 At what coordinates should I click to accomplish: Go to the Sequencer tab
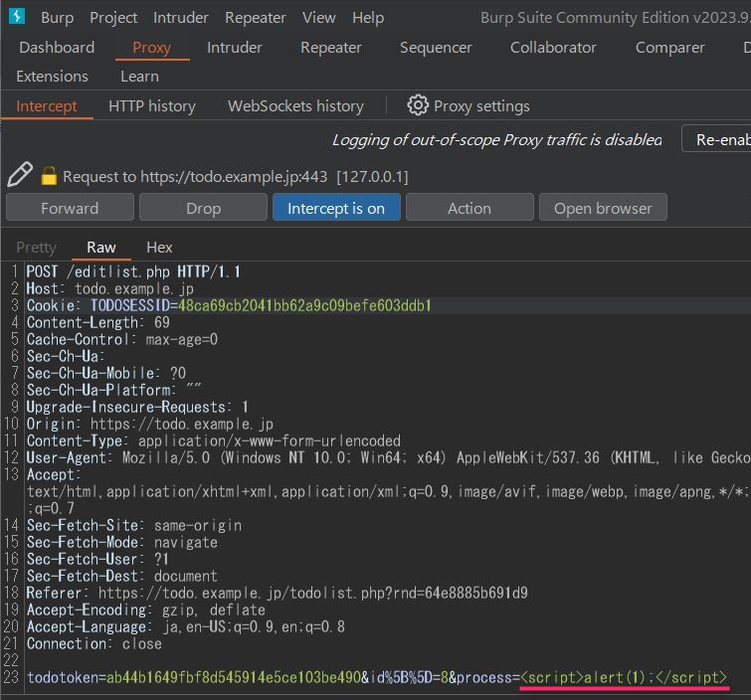[436, 48]
